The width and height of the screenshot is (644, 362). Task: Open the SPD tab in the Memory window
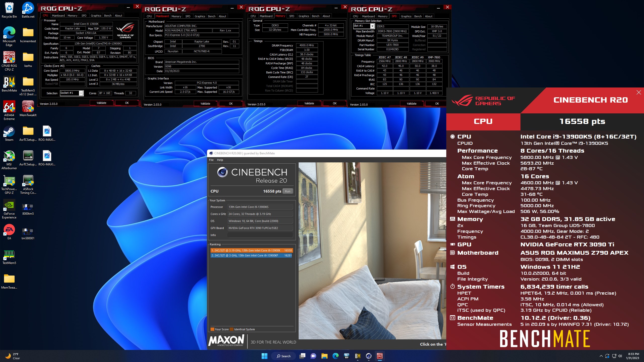tap(292, 16)
